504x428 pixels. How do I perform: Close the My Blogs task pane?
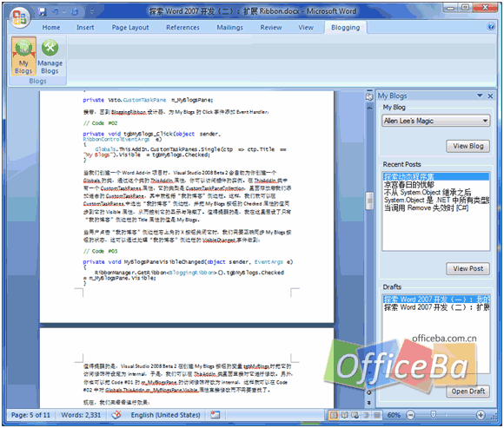490,95
